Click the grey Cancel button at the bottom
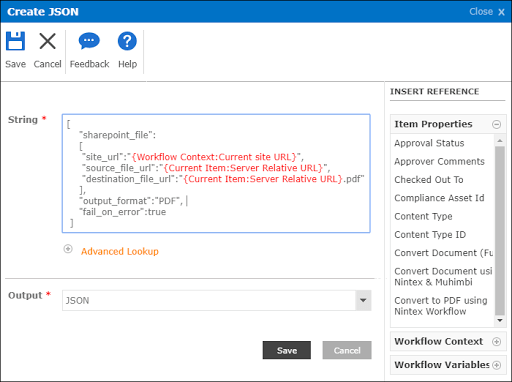Image resolution: width=512 pixels, height=382 pixels. pos(347,350)
